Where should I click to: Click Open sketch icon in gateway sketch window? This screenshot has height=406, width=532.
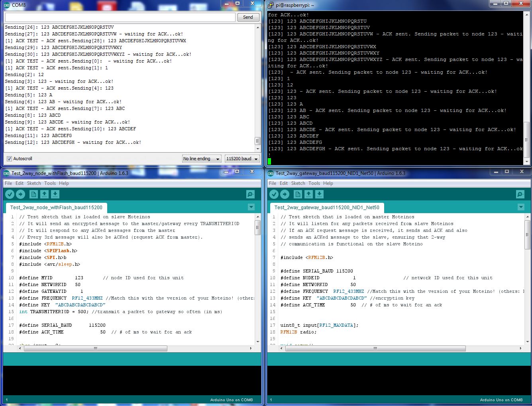point(309,194)
